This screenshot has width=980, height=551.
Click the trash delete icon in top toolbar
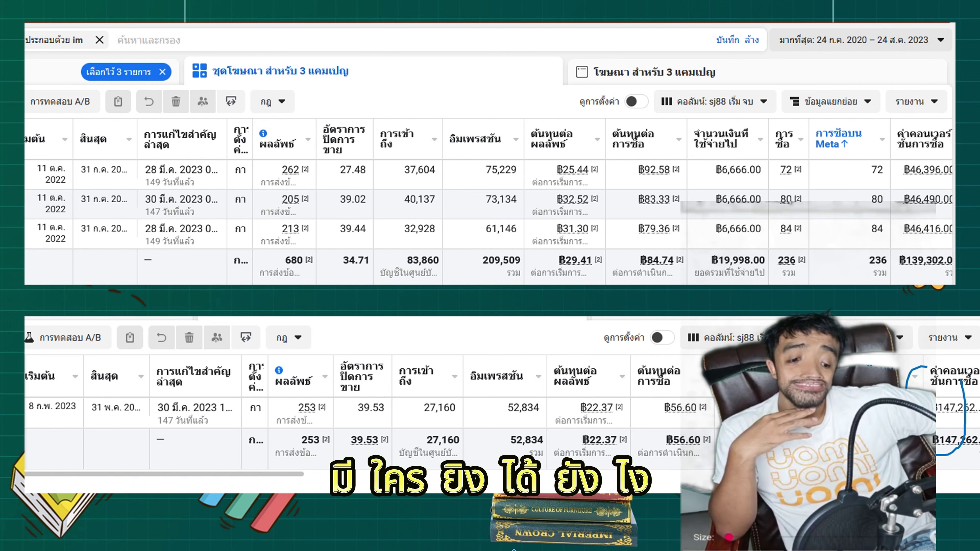click(x=176, y=102)
